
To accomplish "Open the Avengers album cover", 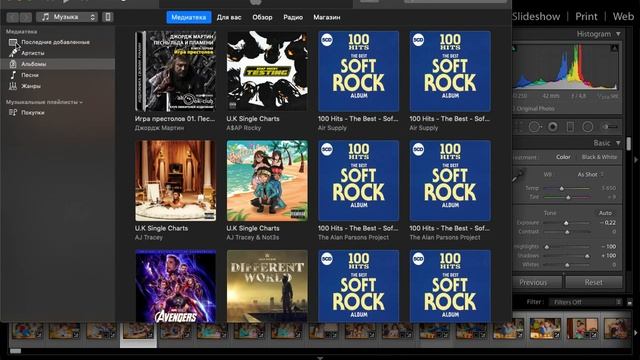I will pos(175,286).
